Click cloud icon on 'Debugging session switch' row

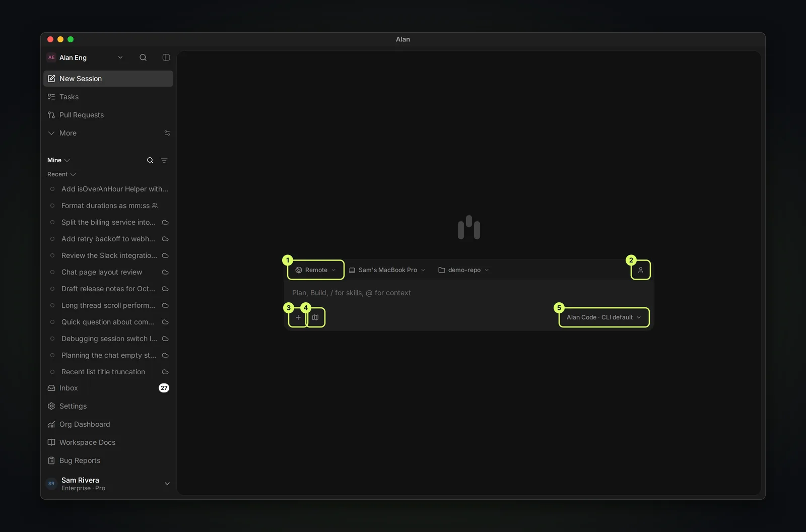(165, 339)
